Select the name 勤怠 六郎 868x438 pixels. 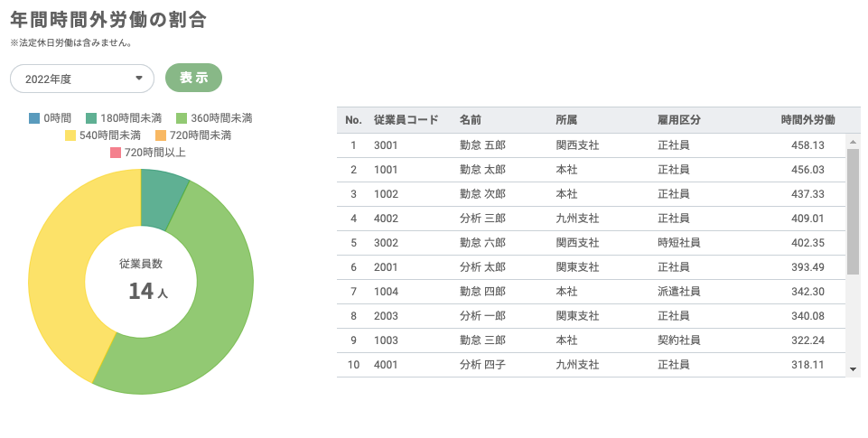coord(482,243)
